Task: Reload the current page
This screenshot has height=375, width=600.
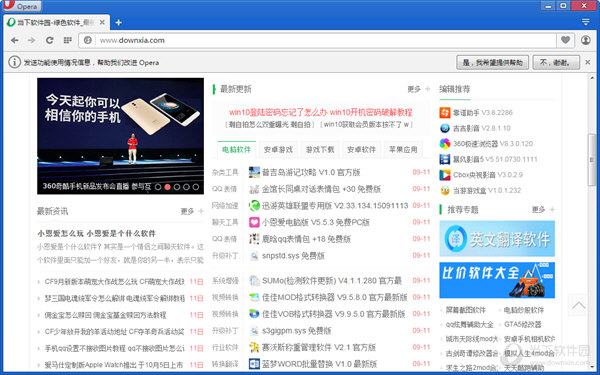Action: pyautogui.click(x=50, y=40)
